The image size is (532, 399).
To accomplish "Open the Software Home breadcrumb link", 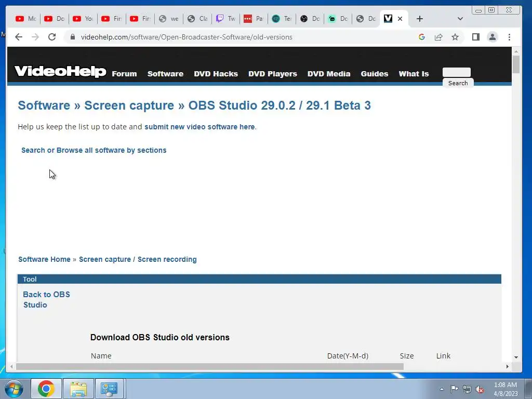I will [45, 259].
